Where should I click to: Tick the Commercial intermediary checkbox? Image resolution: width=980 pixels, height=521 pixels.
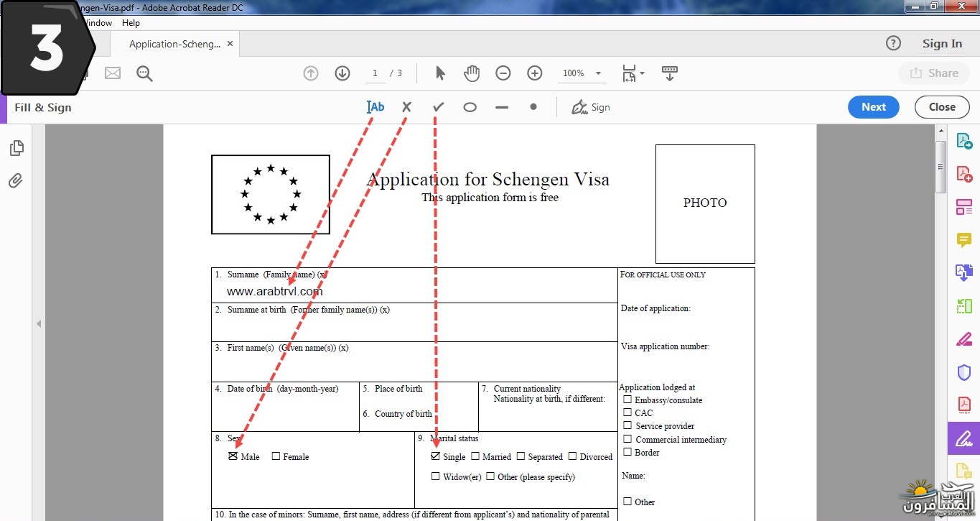point(627,438)
